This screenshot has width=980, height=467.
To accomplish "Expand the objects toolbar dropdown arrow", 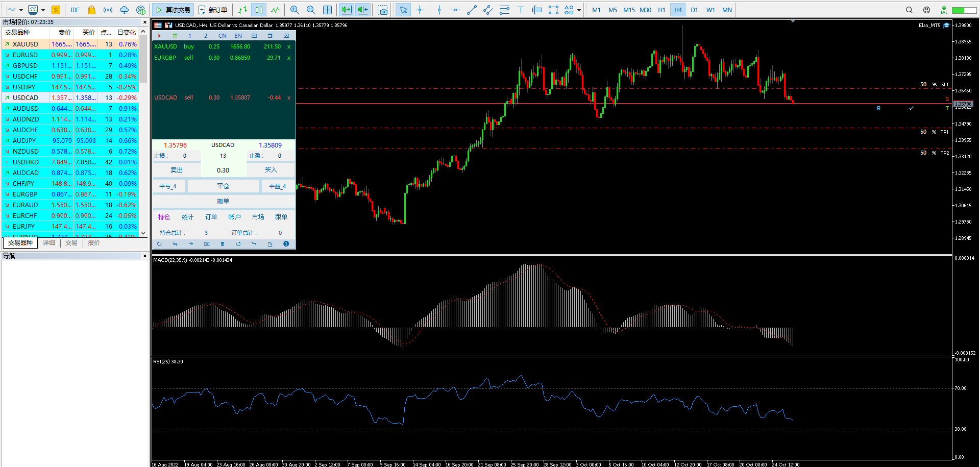I will tap(579, 10).
